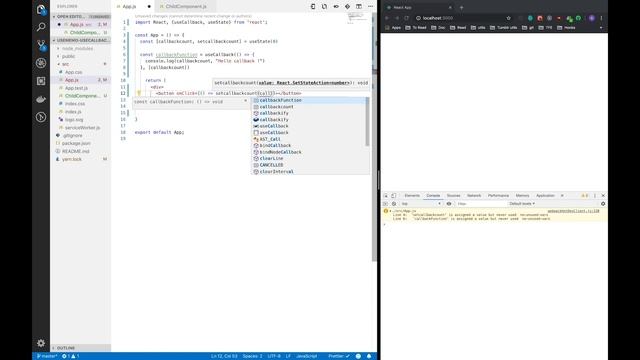The image size is (640, 360).
Task: Open the Network DevTools tab
Action: click(474, 196)
